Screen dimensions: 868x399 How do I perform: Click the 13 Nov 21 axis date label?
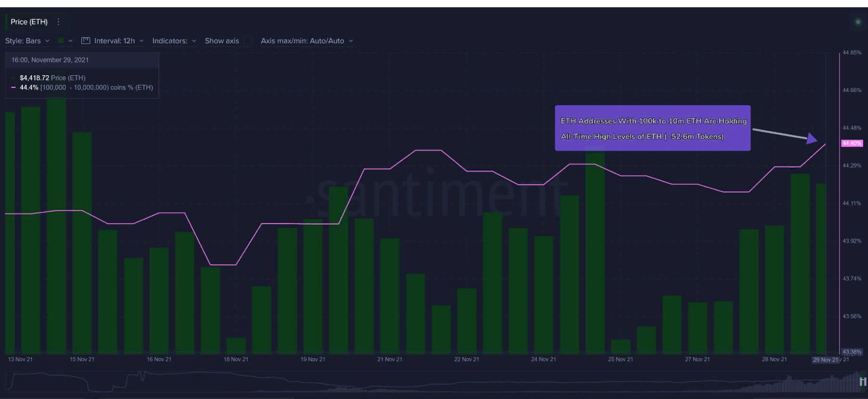[20, 359]
